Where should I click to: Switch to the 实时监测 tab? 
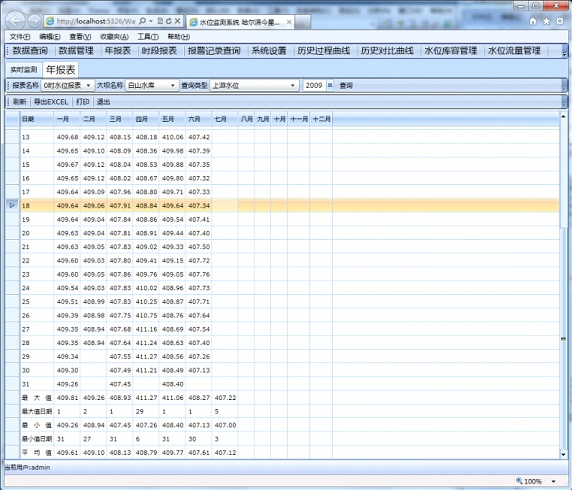(24, 69)
